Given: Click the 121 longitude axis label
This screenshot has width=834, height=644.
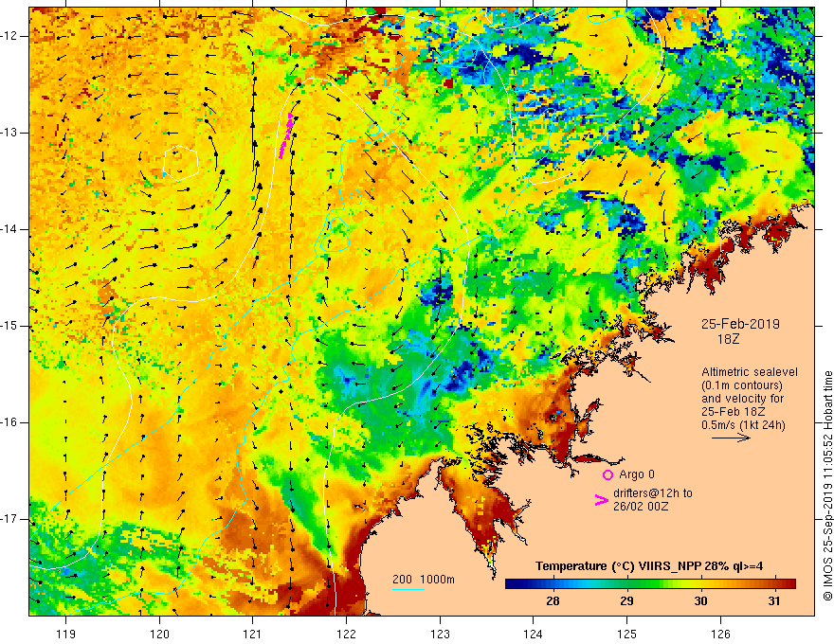Looking at the screenshot, I should pos(253,634).
